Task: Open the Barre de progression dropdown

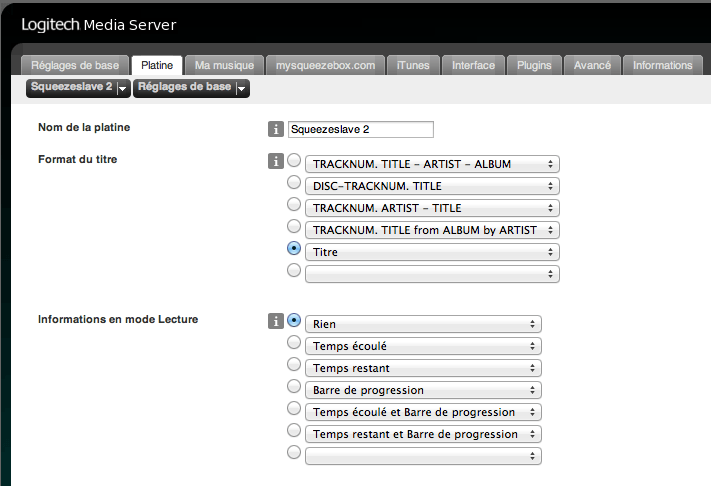Action: pyautogui.click(x=423, y=390)
